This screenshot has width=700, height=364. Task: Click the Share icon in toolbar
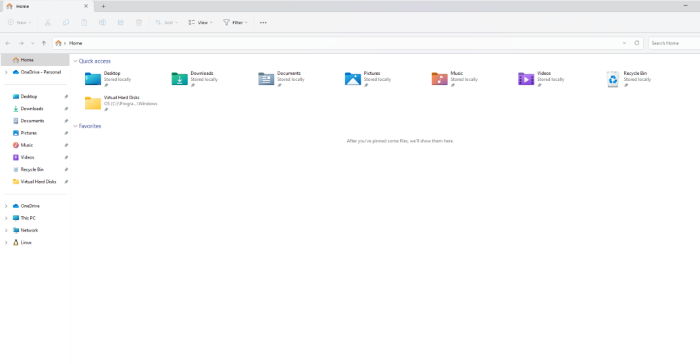click(121, 22)
